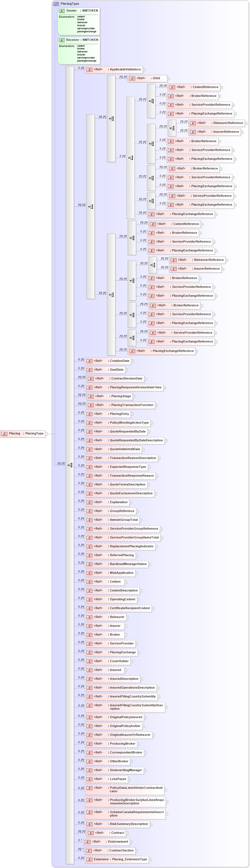
Task: Click the 'cedent' Receiver enumeration value
Action: pos(81,46)
